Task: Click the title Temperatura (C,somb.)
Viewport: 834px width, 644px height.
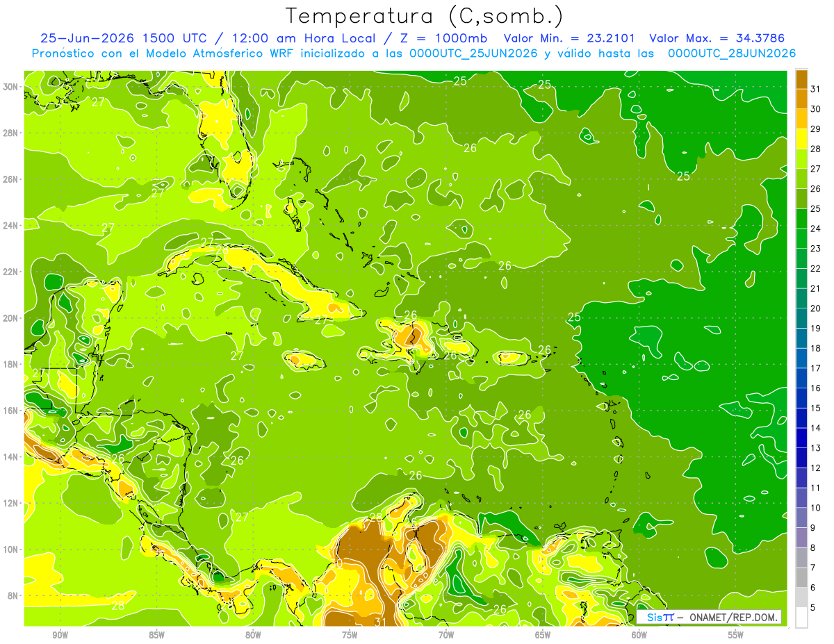Action: pos(425,16)
